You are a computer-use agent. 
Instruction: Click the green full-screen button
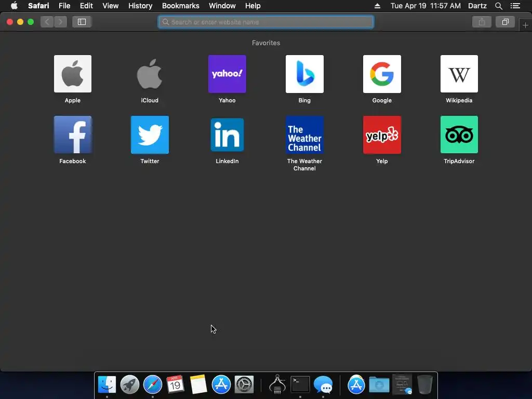point(31,22)
